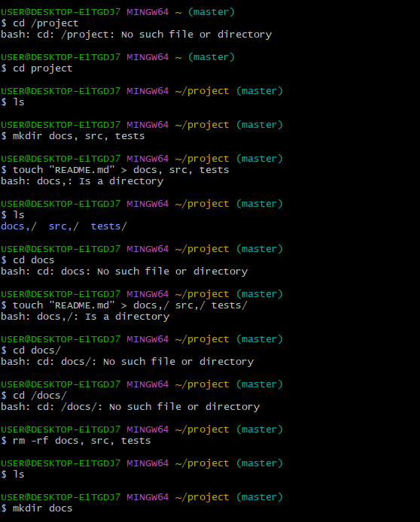Click the 'touch "README.md" > docs,/ src,/ tests/' command
420x522 pixels.
pyautogui.click(x=124, y=305)
